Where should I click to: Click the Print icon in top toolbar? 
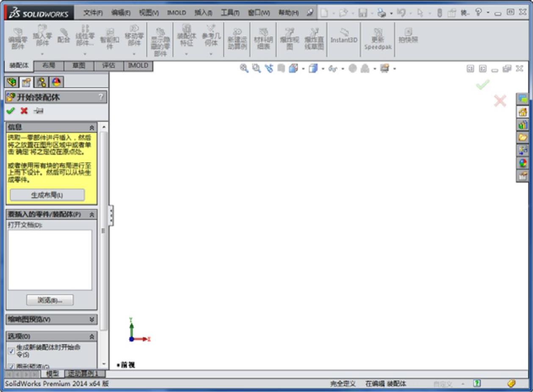pyautogui.click(x=381, y=13)
